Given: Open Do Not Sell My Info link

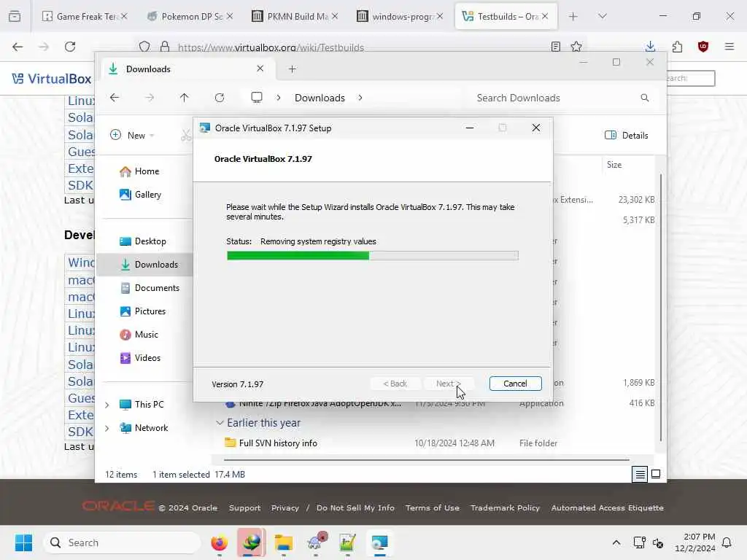Looking at the screenshot, I should pyautogui.click(x=355, y=507).
